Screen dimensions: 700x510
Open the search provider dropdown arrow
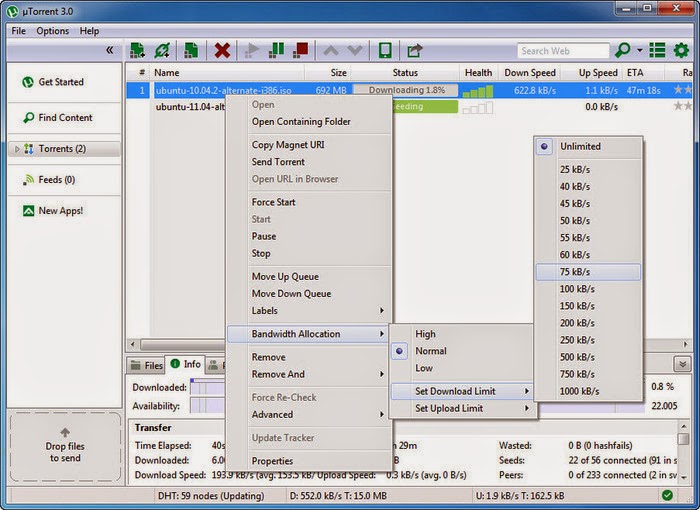coord(640,50)
